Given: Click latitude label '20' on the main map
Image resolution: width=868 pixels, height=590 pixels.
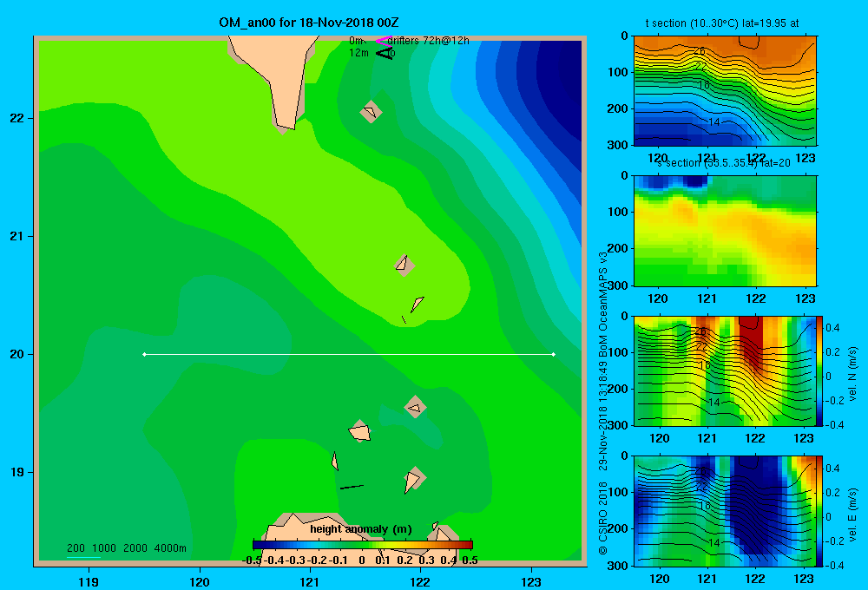Looking at the screenshot, I should (x=17, y=354).
